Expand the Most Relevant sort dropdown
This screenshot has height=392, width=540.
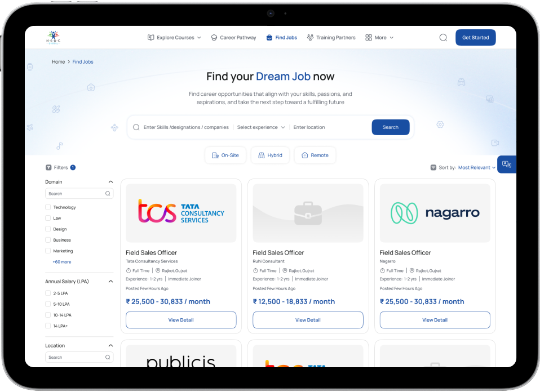[x=476, y=167]
